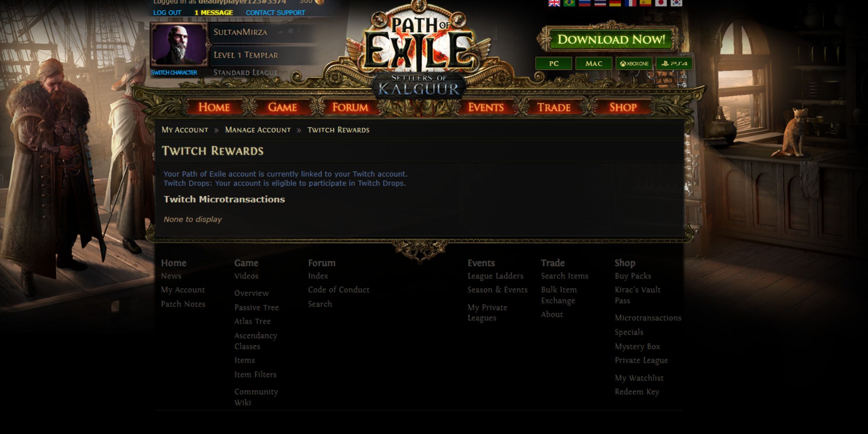Click the Twitch Rewards breadcrumb item
Image resolution: width=868 pixels, height=434 pixels.
click(338, 130)
